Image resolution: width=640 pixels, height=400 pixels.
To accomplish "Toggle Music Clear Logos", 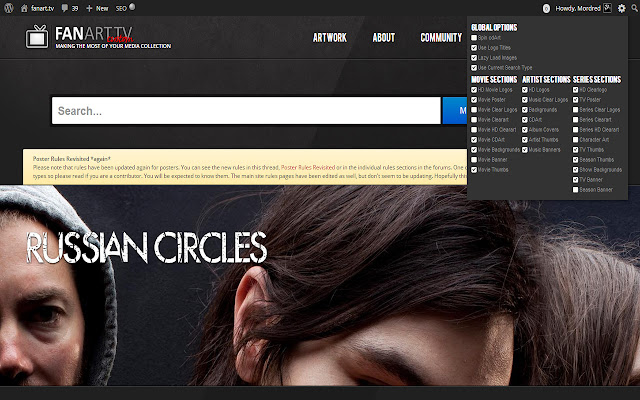I will click(525, 100).
